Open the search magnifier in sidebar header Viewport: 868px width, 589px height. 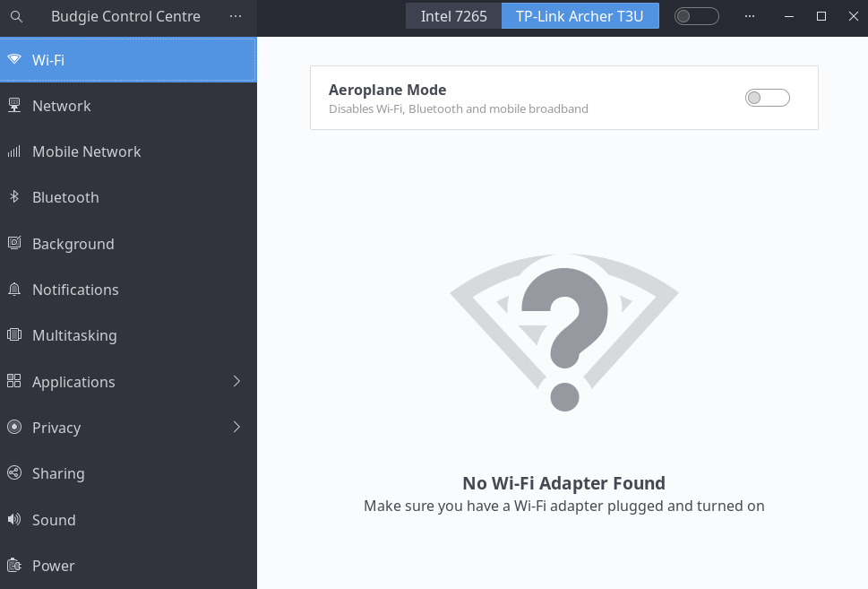click(x=17, y=17)
